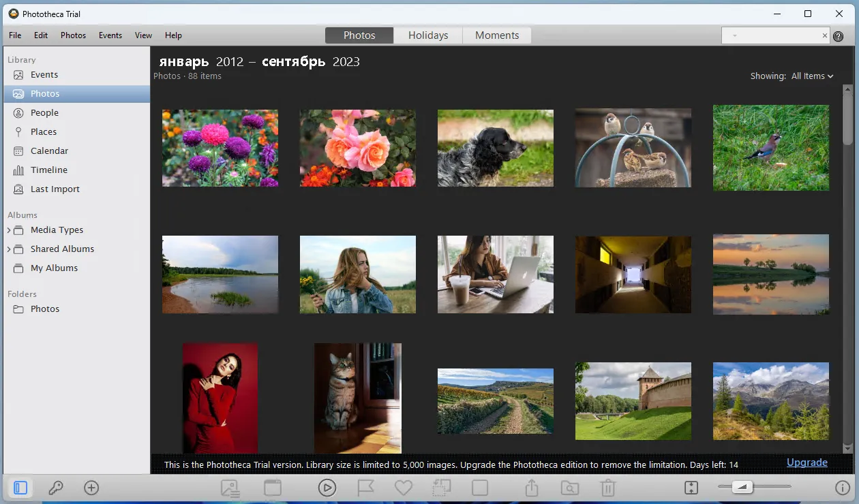Expand the Shared Albums tree
The image size is (859, 504).
pyautogui.click(x=9, y=249)
